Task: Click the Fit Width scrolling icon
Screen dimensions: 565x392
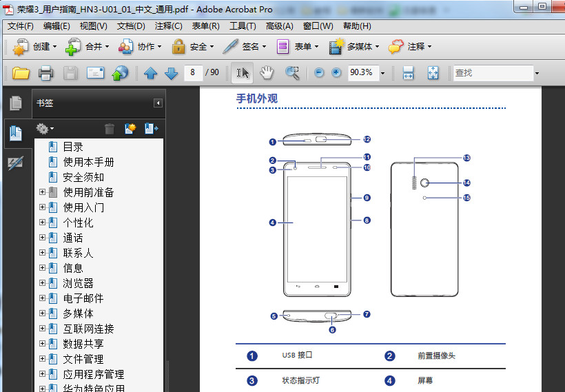Action: click(408, 73)
